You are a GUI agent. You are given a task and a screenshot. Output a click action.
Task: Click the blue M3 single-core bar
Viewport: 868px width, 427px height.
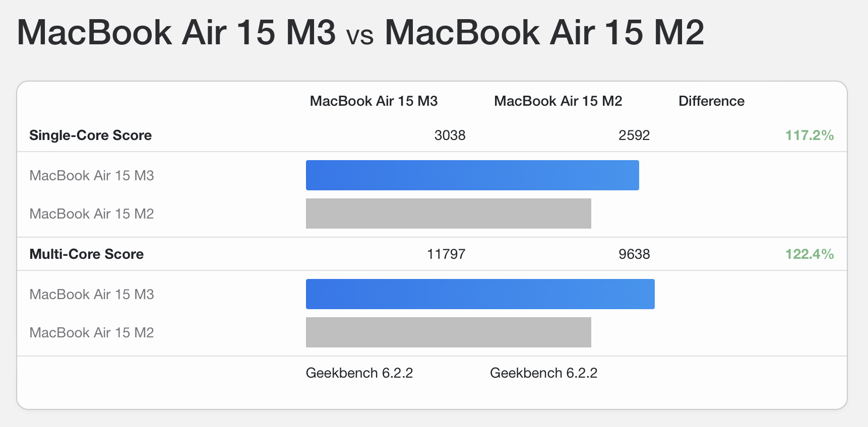(472, 175)
